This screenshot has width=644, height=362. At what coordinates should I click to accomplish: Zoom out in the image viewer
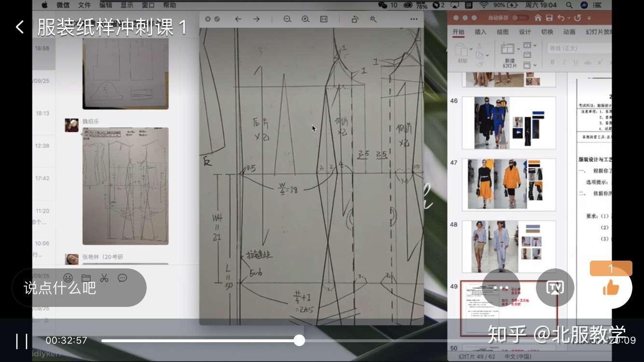287,19
